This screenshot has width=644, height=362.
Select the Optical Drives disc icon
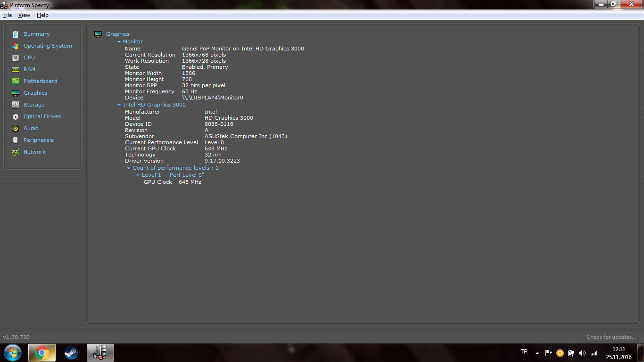16,116
